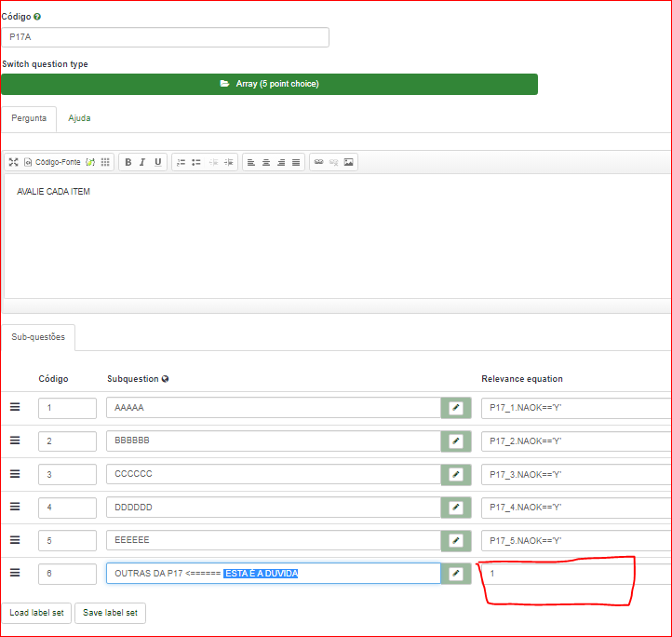Toggle bold formatting
Image resolution: width=672 pixels, height=637 pixels.
click(x=128, y=162)
